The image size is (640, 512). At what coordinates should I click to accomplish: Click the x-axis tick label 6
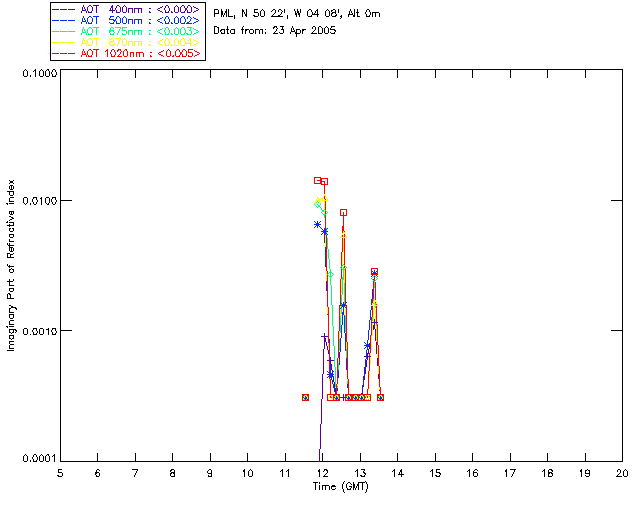click(98, 473)
